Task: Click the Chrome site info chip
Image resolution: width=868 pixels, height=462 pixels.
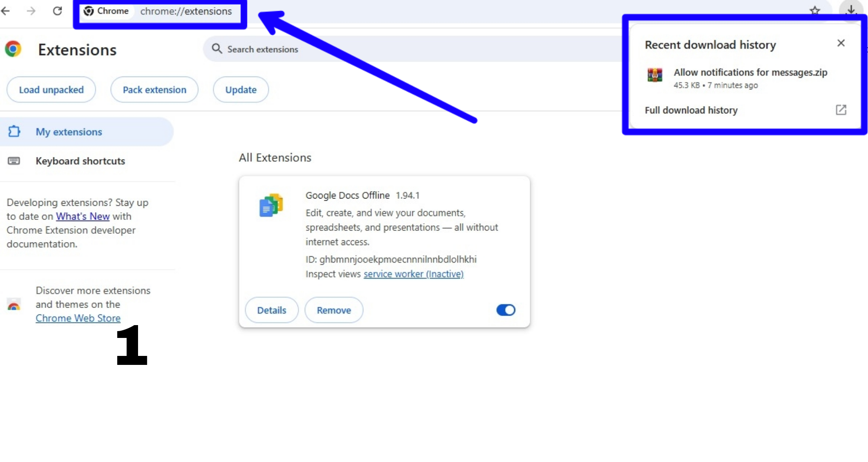Action: [107, 11]
